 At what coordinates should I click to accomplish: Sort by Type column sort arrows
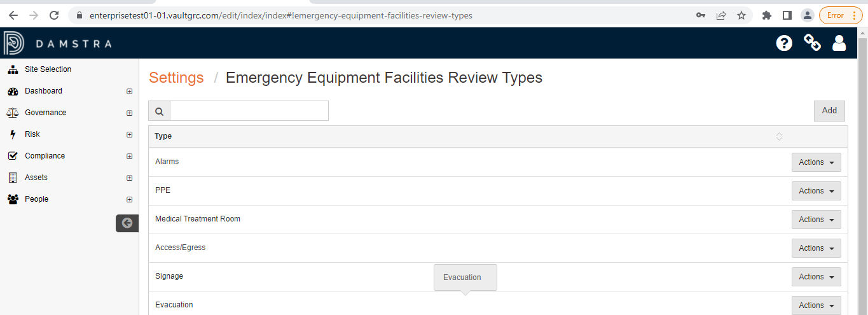click(x=779, y=136)
